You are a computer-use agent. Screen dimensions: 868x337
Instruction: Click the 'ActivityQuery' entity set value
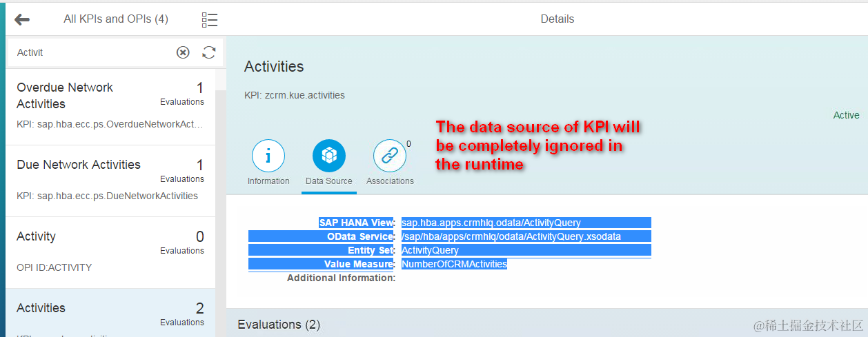pyautogui.click(x=430, y=250)
